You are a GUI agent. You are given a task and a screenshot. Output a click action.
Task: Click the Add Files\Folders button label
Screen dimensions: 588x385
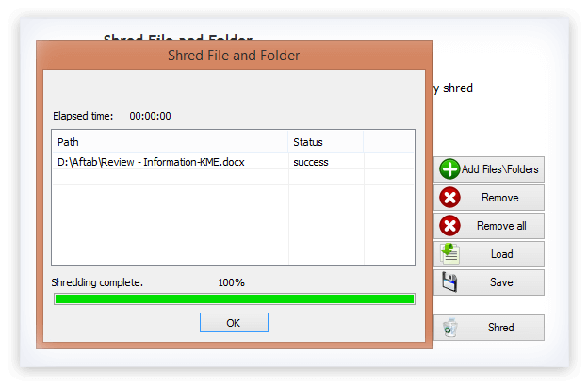tap(499, 169)
